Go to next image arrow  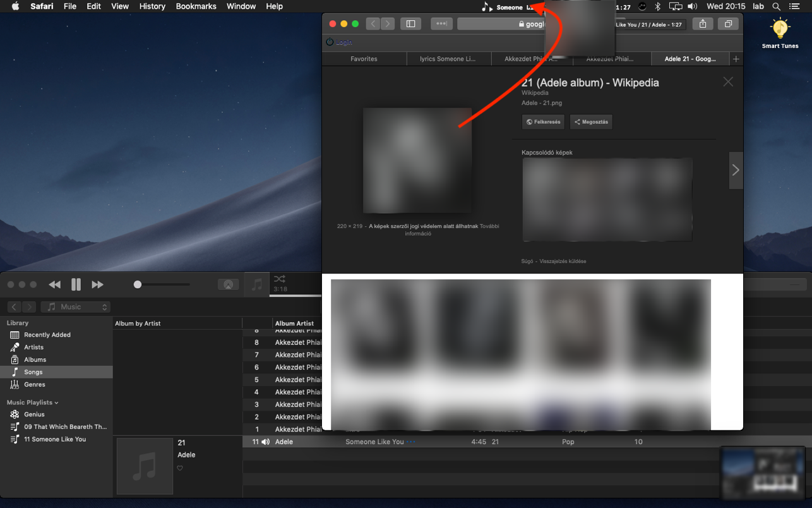coord(736,170)
